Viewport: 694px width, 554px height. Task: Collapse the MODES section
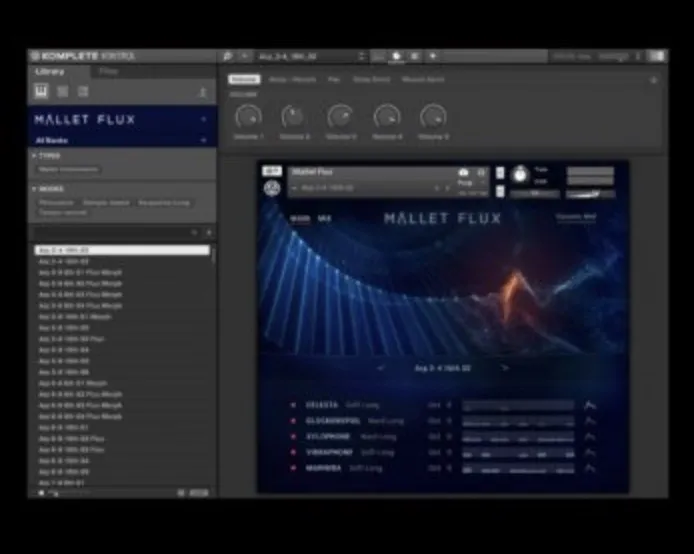34,189
